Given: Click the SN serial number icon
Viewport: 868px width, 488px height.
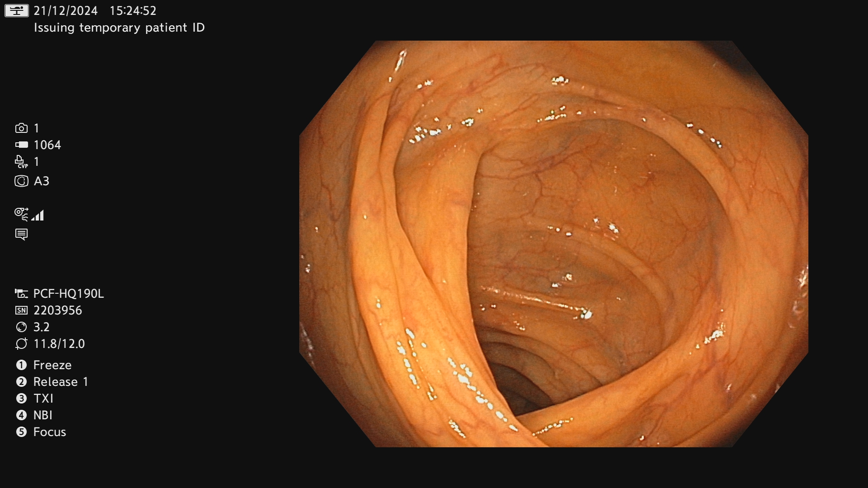Looking at the screenshot, I should (x=21, y=310).
